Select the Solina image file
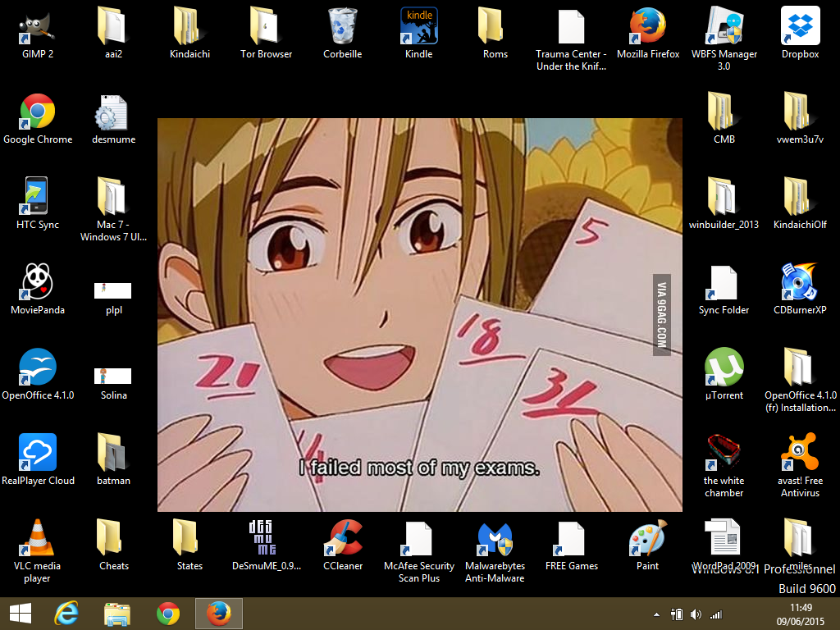The width and height of the screenshot is (840, 630). (113, 376)
